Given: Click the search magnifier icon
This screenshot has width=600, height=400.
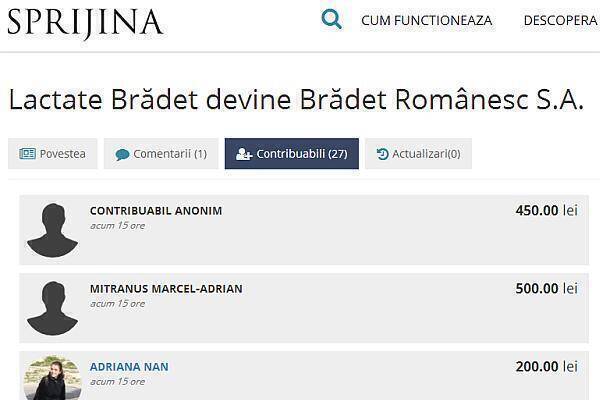Looking at the screenshot, I should [x=332, y=19].
